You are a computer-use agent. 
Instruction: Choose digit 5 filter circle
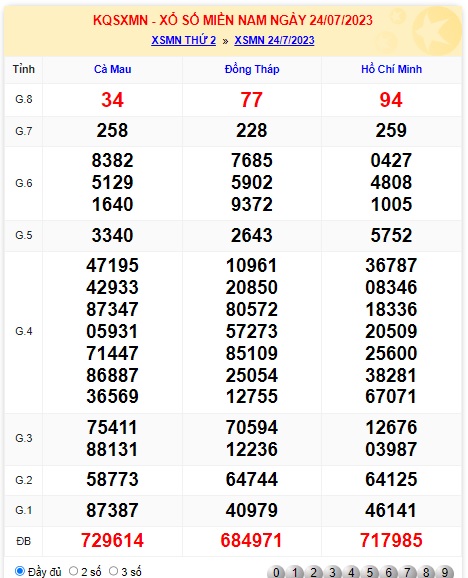(x=370, y=572)
